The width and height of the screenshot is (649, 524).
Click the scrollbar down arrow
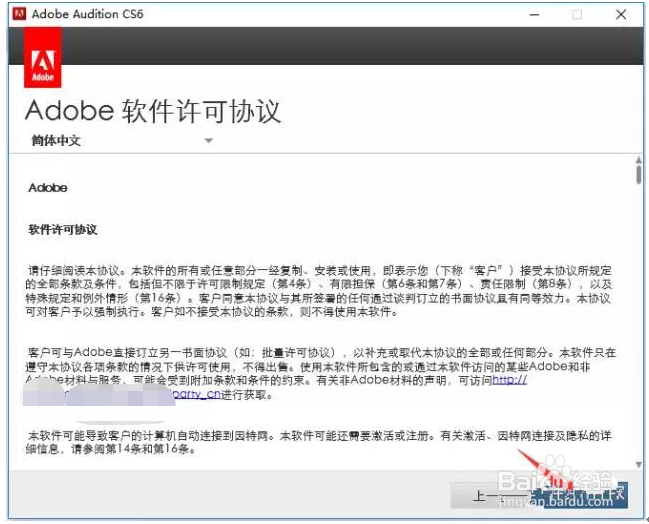click(x=639, y=464)
